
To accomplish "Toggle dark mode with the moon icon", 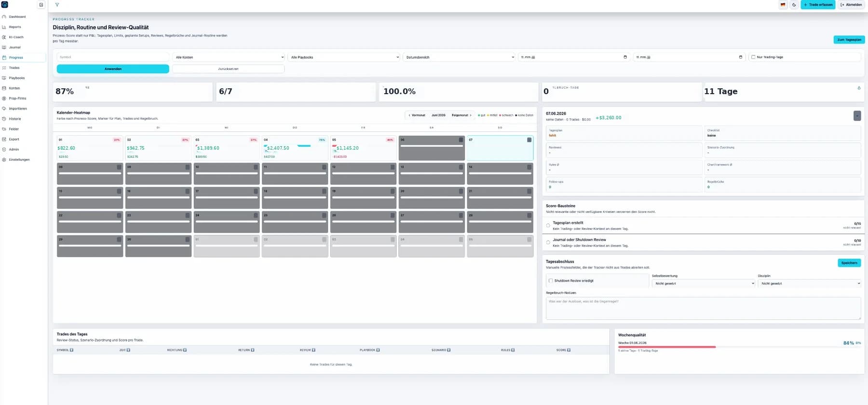I will click(794, 5).
